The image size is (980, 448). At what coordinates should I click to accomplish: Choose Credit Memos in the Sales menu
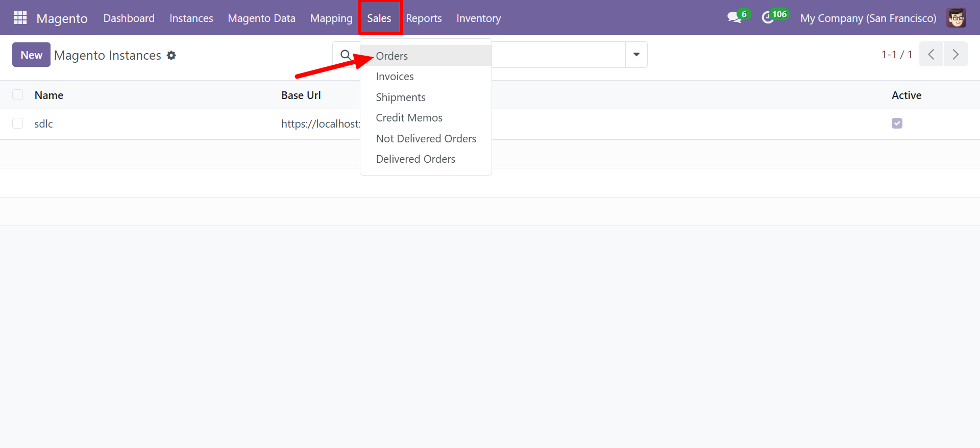(x=426, y=118)
